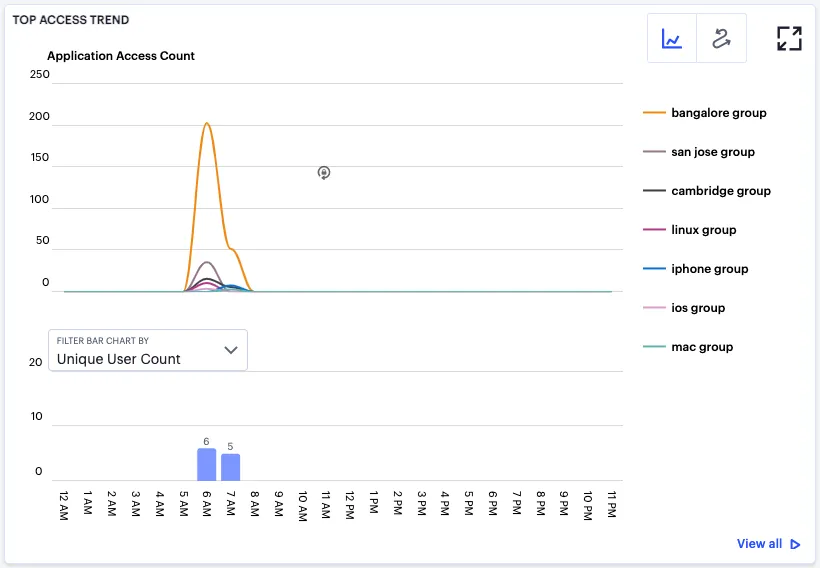The width and height of the screenshot is (820, 568).
Task: Select the 7 AM bar labeled 5
Action: [x=231, y=467]
